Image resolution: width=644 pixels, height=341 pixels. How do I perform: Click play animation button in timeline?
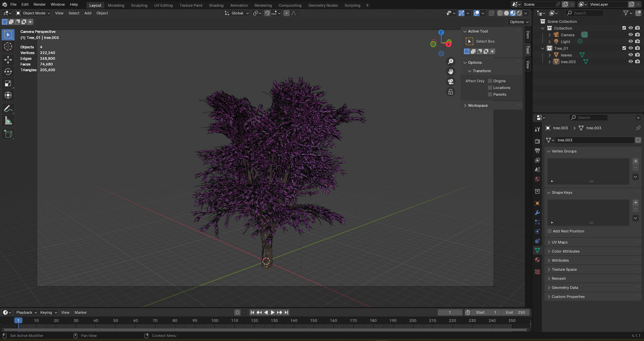pos(273,312)
